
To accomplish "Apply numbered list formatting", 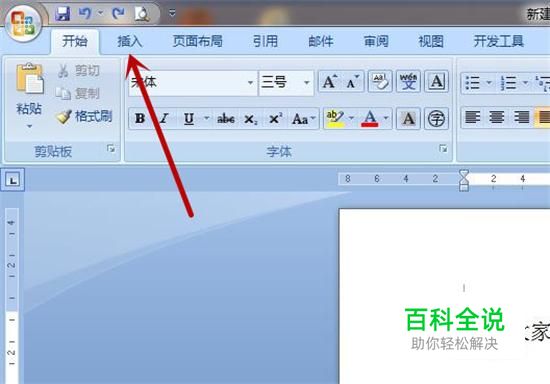I will (x=509, y=83).
